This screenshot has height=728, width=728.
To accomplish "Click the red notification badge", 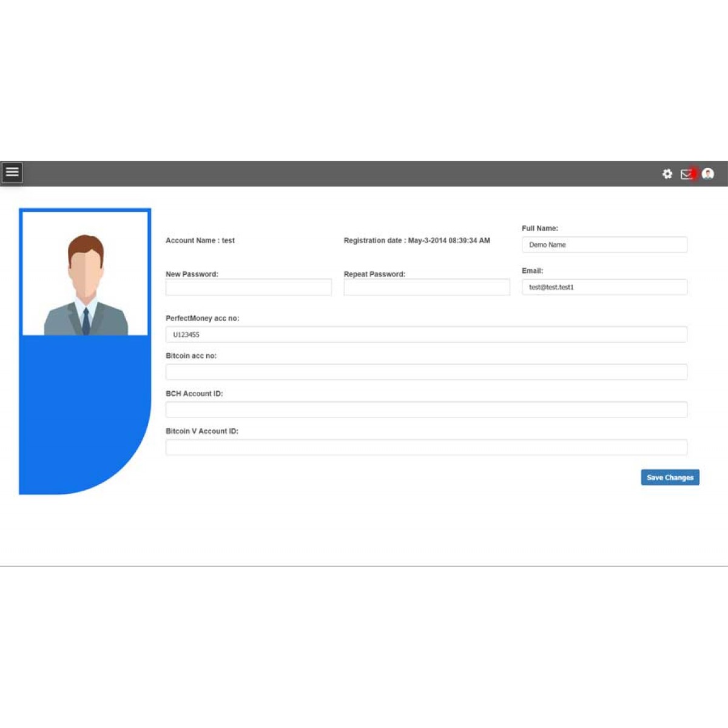I will (x=695, y=174).
